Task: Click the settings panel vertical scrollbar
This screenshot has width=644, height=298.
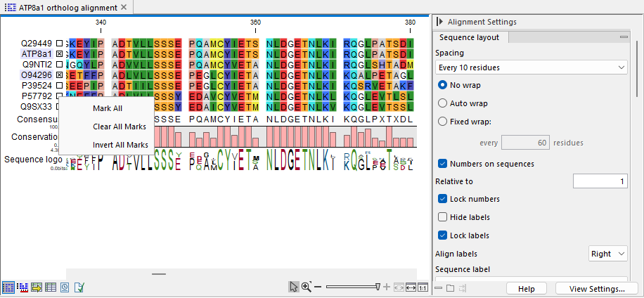Action: point(638,69)
